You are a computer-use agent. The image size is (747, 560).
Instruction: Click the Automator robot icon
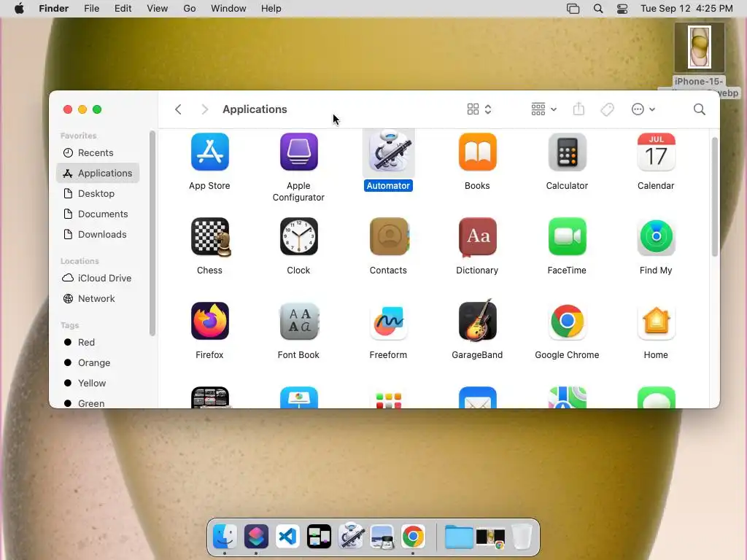(x=388, y=152)
